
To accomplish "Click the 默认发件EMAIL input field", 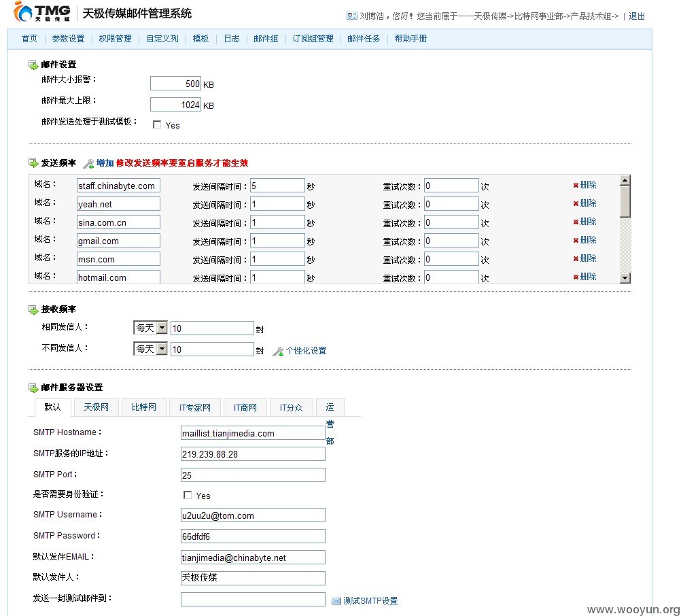I will pos(253,558).
